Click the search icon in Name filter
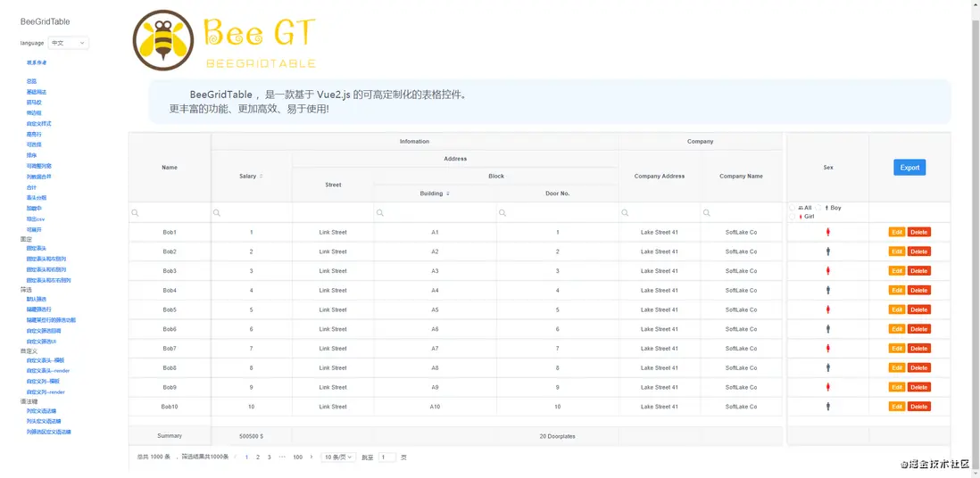 [135, 213]
